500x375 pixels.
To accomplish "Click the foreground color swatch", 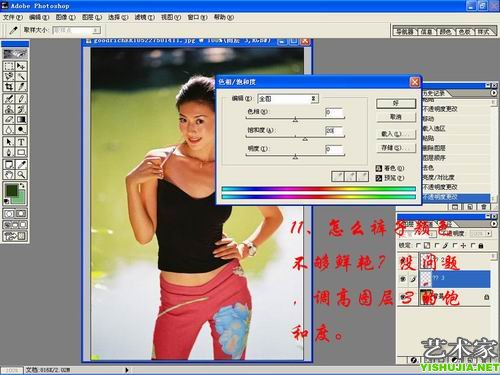I will coord(12,191).
